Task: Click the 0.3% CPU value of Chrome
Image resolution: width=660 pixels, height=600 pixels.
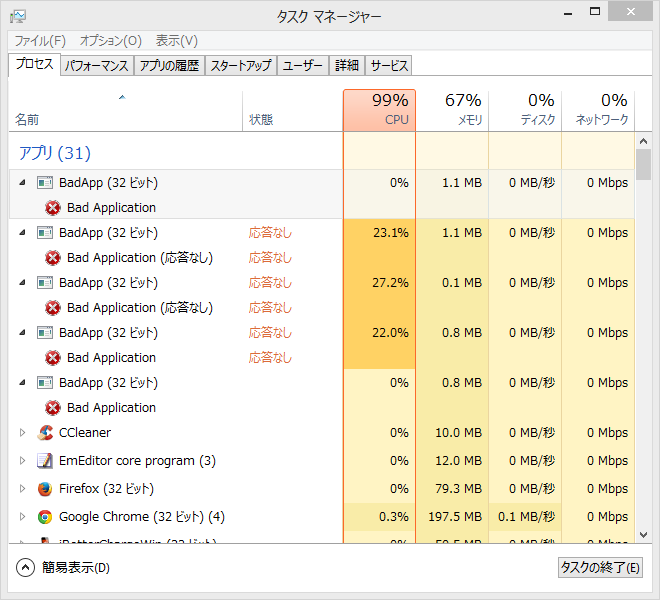Action: click(394, 517)
